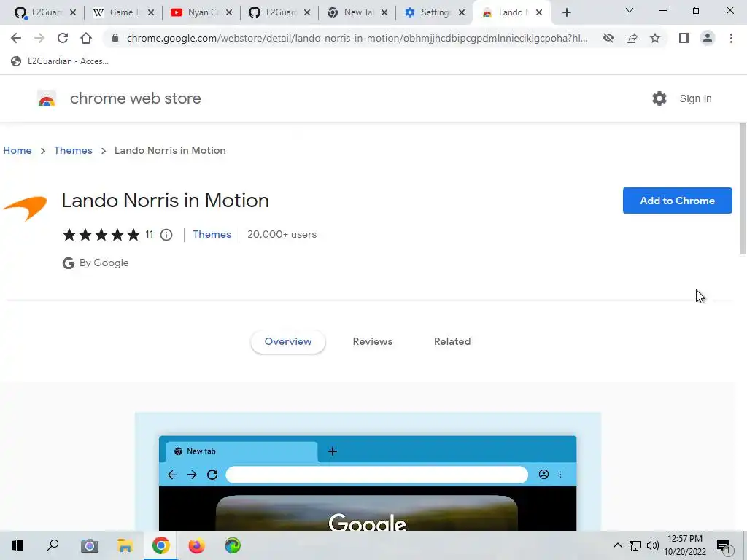Open Firefox from taskbar
This screenshot has height=560, width=747.
(x=196, y=545)
